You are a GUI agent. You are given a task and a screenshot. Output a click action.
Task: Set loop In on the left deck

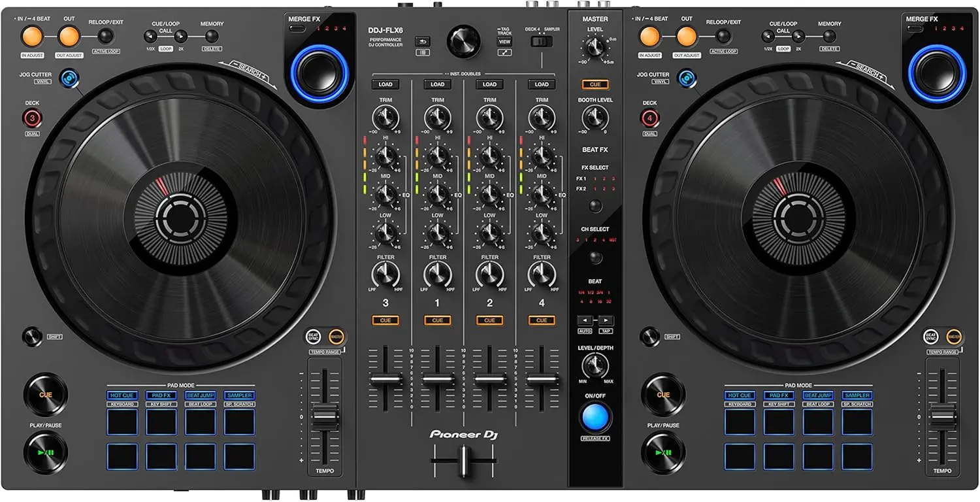coord(31,37)
